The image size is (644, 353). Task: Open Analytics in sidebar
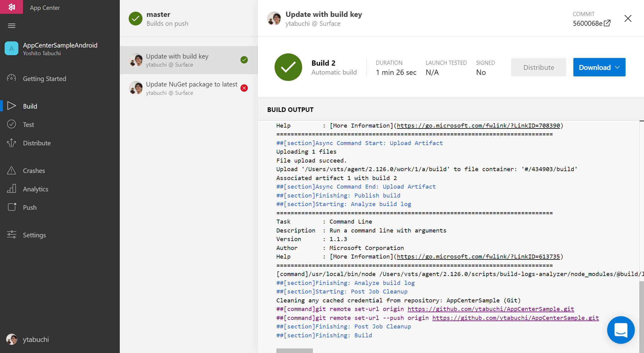(35, 189)
